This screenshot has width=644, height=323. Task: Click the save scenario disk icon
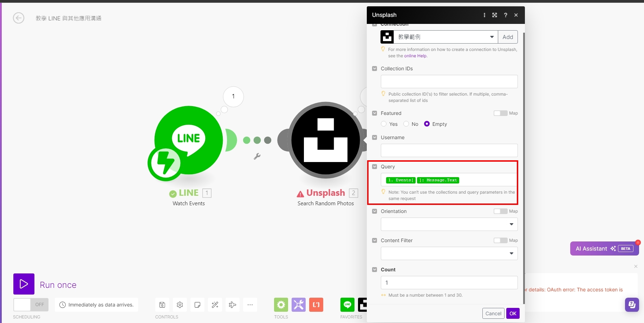[x=162, y=305]
